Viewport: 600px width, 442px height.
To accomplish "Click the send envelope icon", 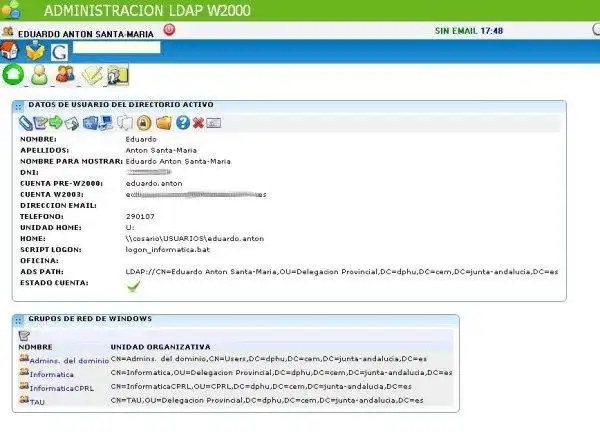I will click(x=72, y=123).
